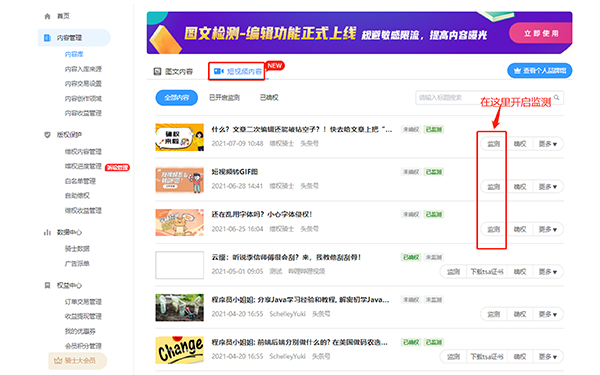Screen dimensions: 600x375
Task: Open 内容创作领域 in sidebar
Action: (x=83, y=99)
